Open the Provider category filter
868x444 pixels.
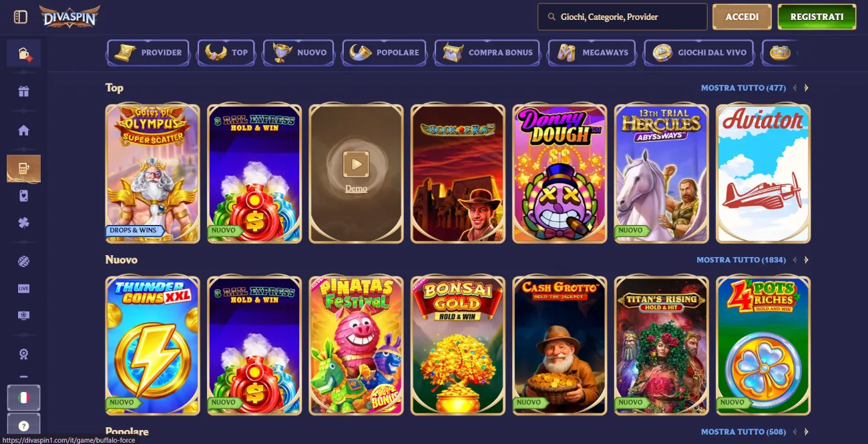click(148, 53)
